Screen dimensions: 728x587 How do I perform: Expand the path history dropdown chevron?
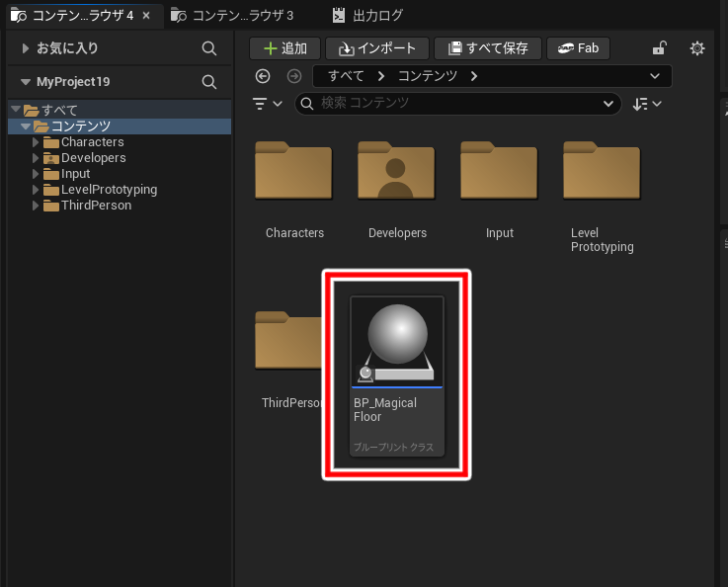coord(655,76)
